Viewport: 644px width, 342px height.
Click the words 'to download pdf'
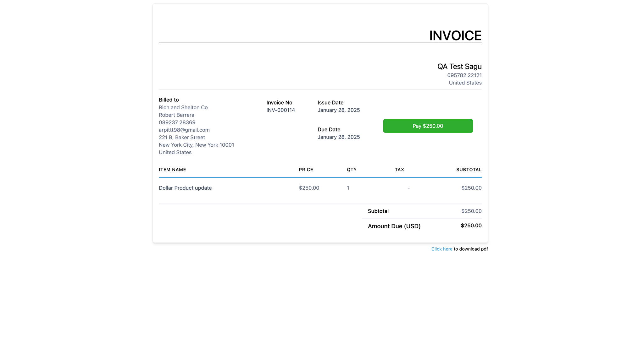point(471,249)
